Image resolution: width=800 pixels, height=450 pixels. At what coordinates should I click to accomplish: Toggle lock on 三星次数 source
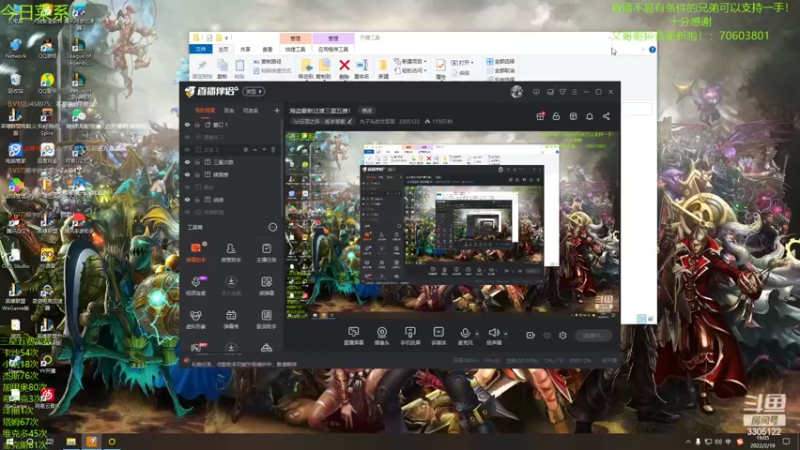[x=197, y=162]
